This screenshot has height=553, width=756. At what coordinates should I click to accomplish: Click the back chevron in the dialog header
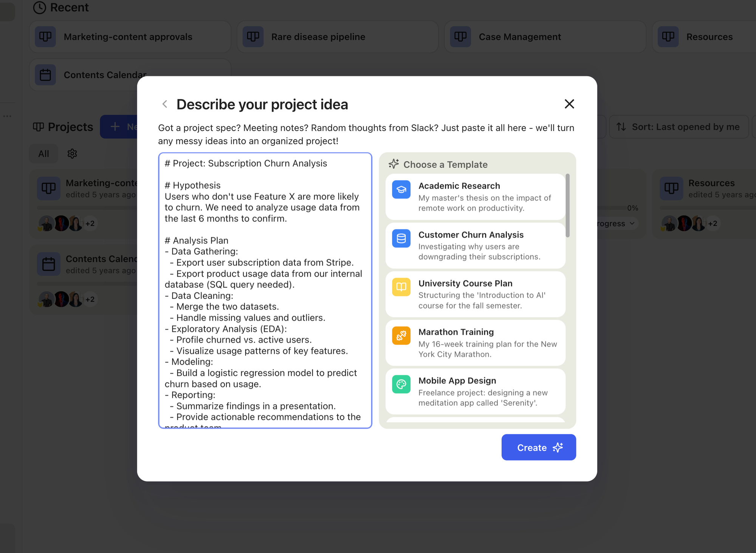tap(165, 104)
